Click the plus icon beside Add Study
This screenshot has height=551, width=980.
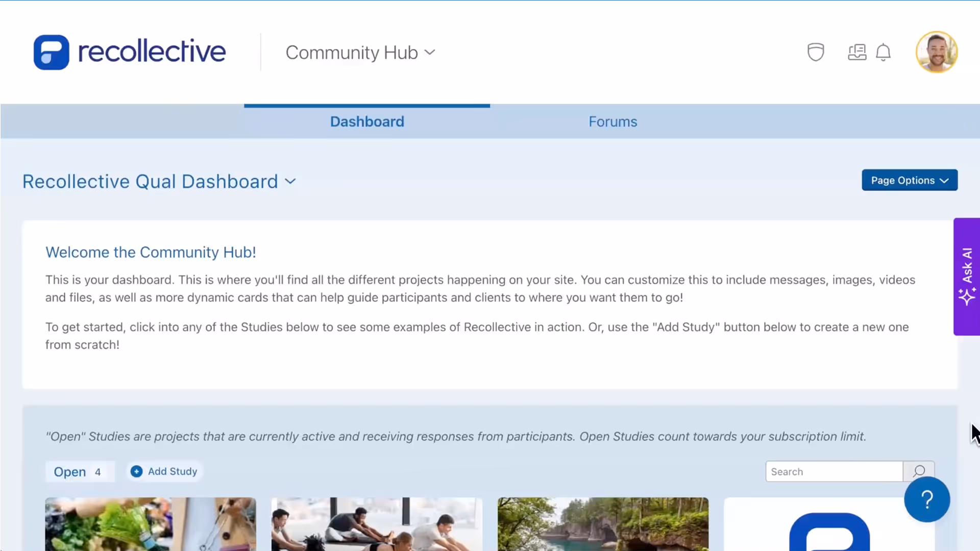pos(136,471)
